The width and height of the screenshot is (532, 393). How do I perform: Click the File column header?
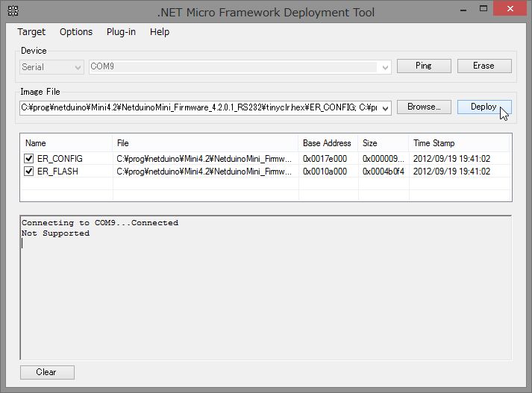coord(205,143)
